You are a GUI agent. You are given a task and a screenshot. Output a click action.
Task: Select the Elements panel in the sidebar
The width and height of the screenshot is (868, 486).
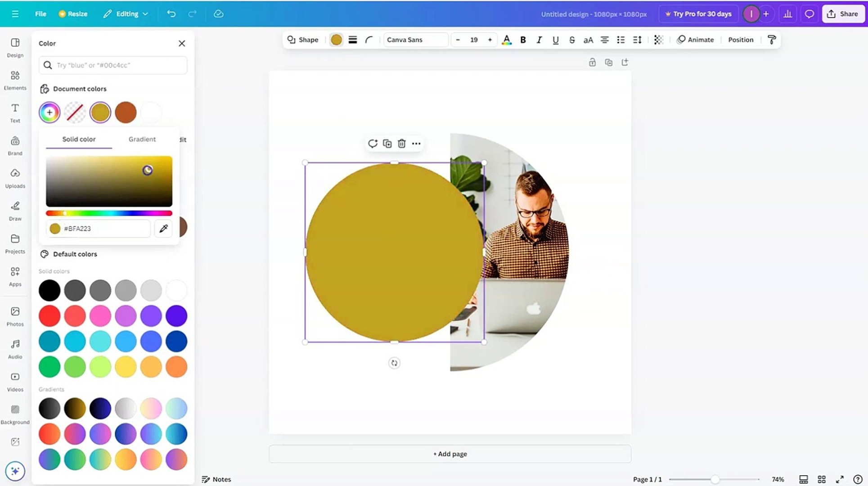(x=15, y=81)
